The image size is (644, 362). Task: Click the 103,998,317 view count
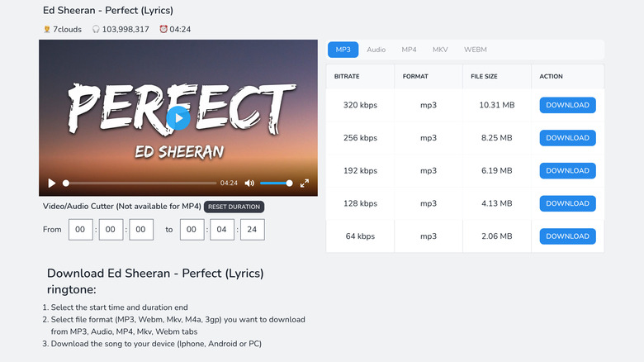(125, 29)
